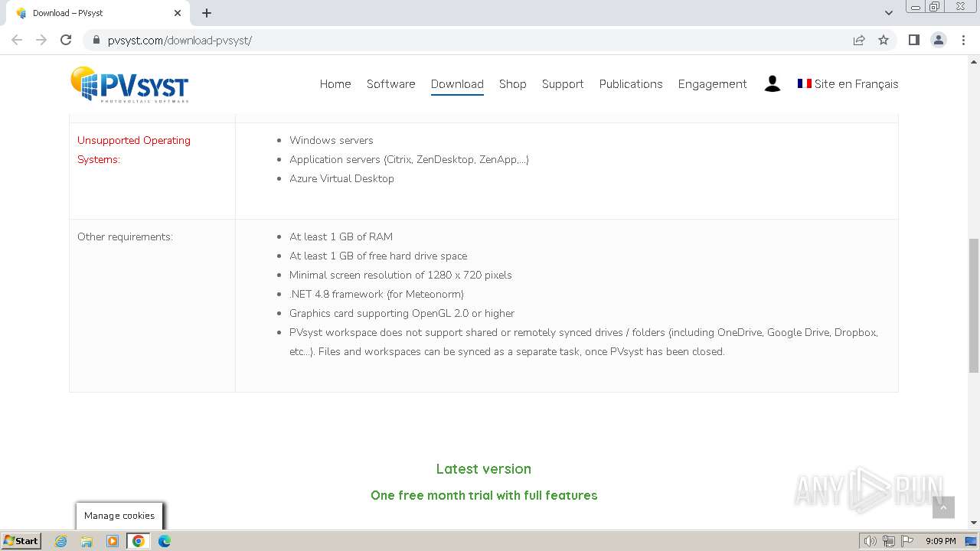The width and height of the screenshot is (980, 551).
Task: Click the French flag icon
Action: tap(804, 83)
